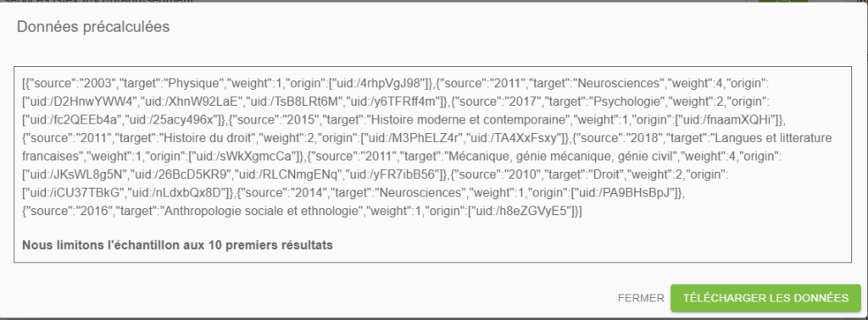Click the FERMER button

point(641,298)
